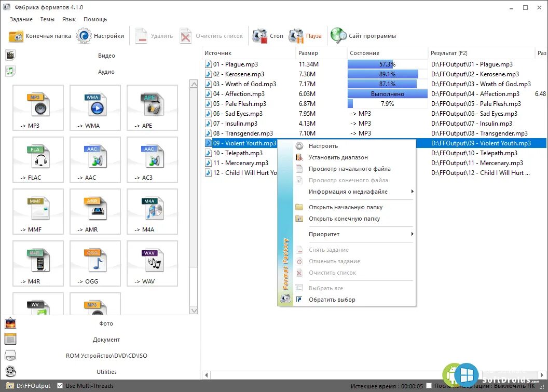Open the Задание menu

[x=21, y=19]
